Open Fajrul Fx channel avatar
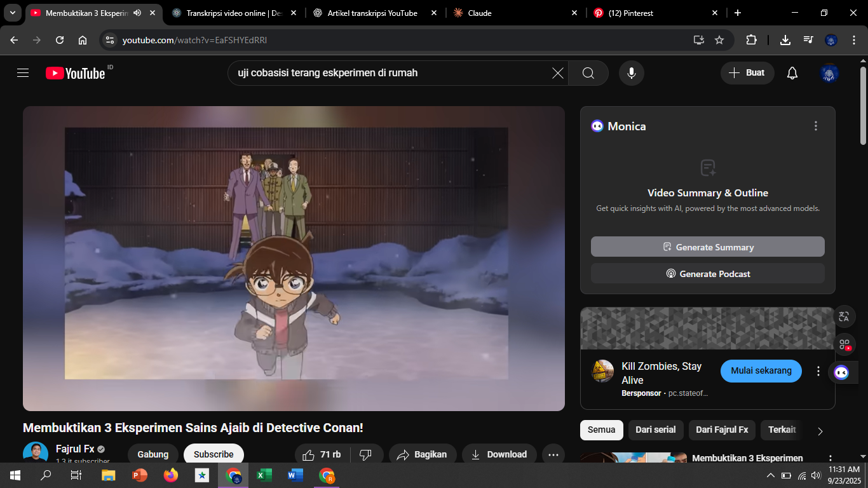 (36, 452)
